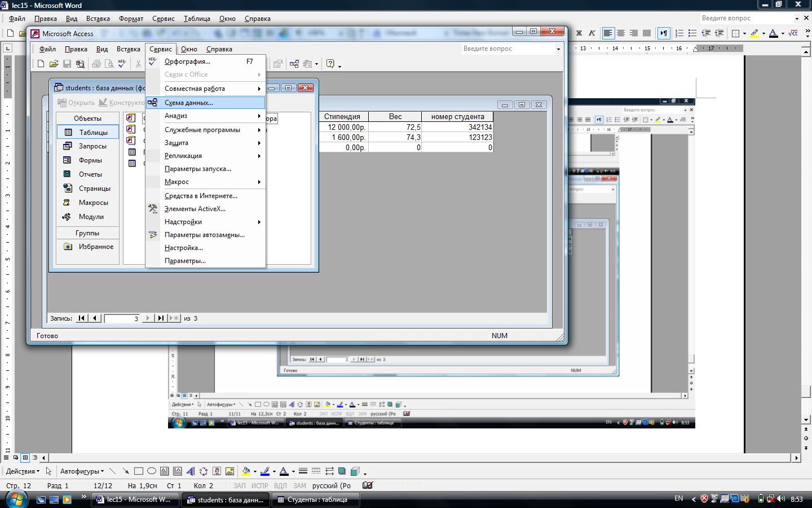Viewport: 812px width, 508px height.
Task: Click the Print icon in Access toolbar
Action: 96,64
